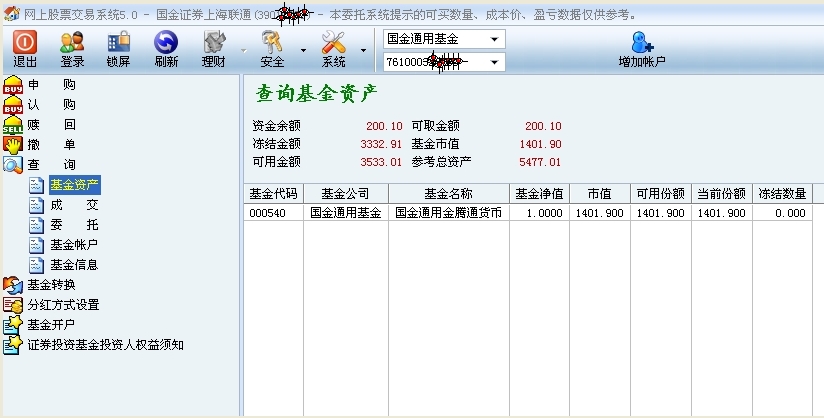The height and width of the screenshot is (418, 824).
Task: Open 基金帐户 in the sidebar
Action: tap(74, 245)
